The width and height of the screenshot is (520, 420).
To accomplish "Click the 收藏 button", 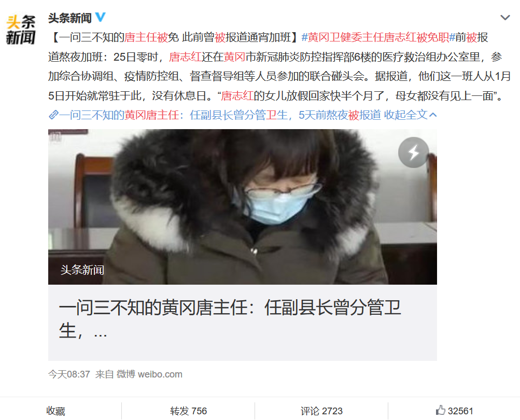I will pos(55,411).
